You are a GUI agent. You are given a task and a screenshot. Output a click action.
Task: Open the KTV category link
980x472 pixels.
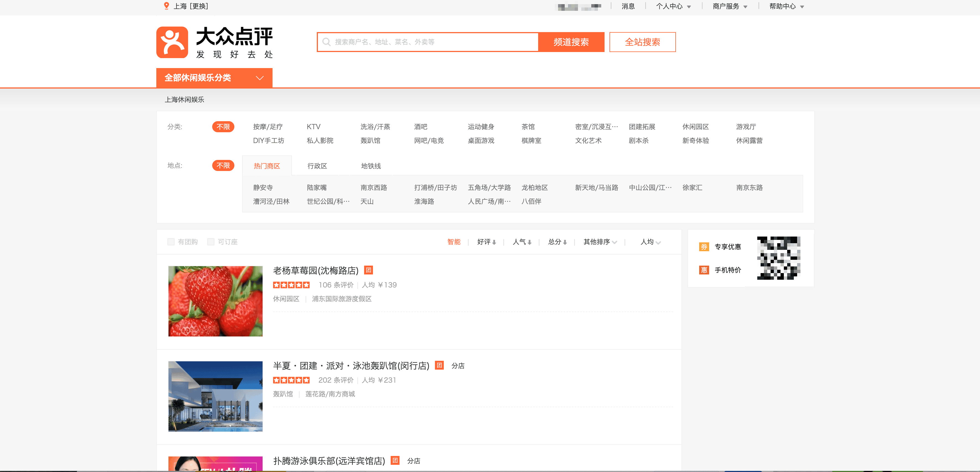point(313,127)
